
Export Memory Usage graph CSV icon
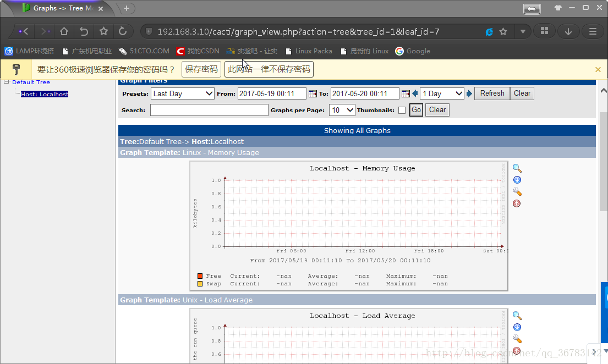[517, 180]
